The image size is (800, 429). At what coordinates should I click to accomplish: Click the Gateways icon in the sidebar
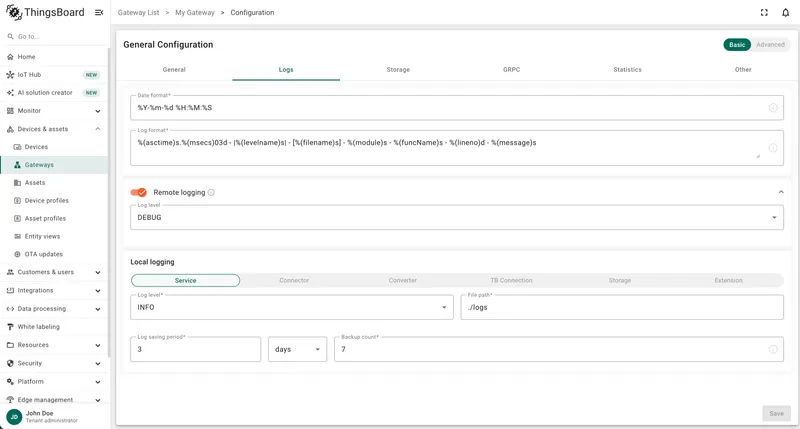[17, 165]
